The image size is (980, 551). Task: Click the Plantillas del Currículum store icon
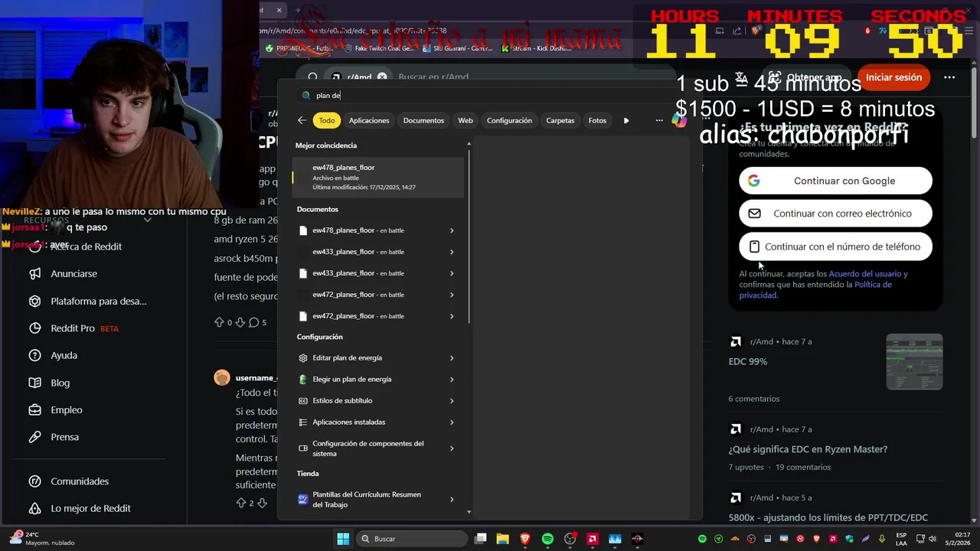(x=303, y=500)
